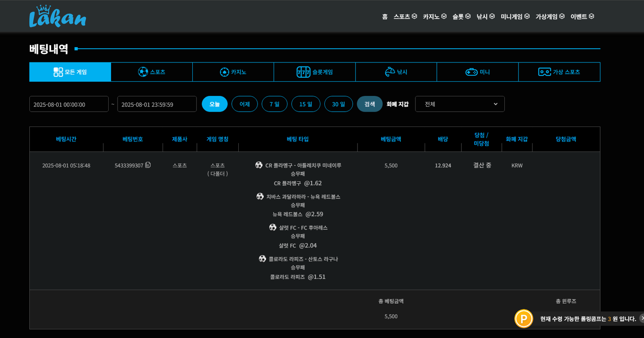Click soccer ball icon beside 콜로라도 라피즈 match

click(262, 259)
